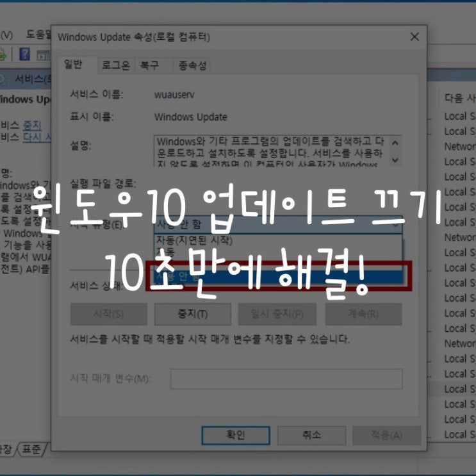Click the 중지(T) button
The width and height of the screenshot is (476, 476).
pyautogui.click(x=192, y=314)
